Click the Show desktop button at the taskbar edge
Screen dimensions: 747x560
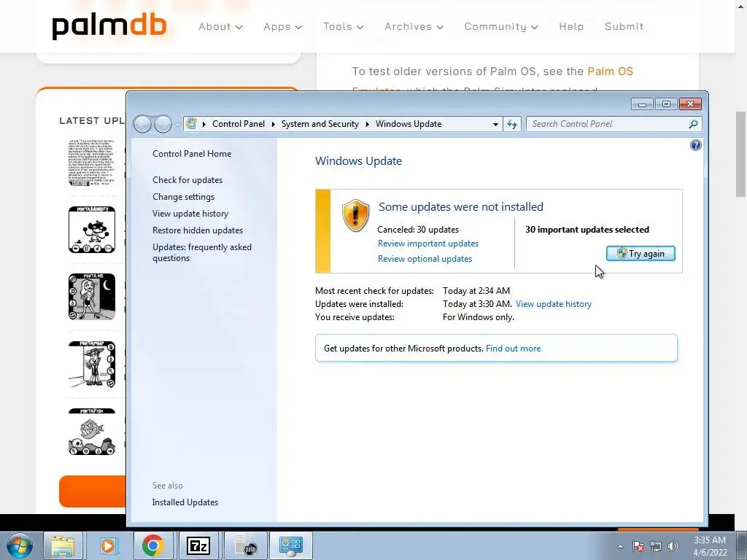[x=743, y=546]
